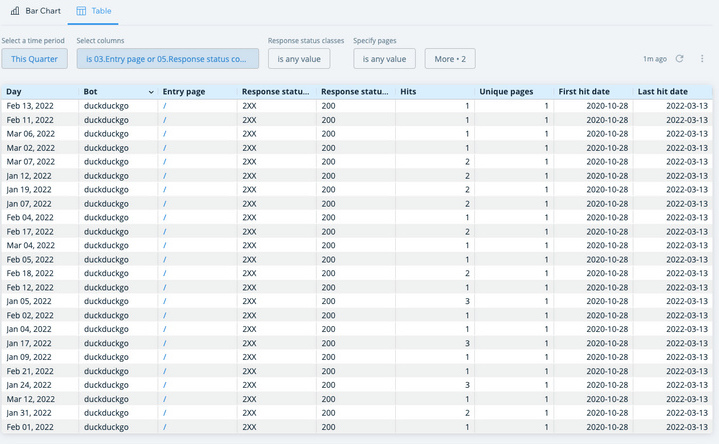Click the refresh data icon

[680, 59]
